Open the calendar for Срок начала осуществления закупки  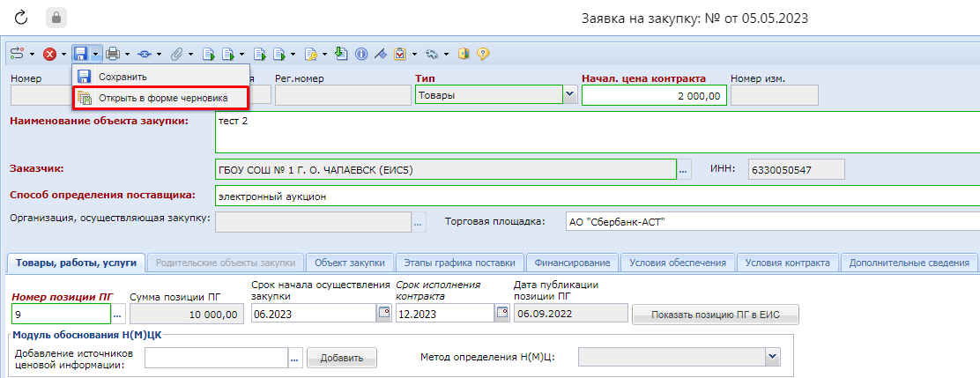pyautogui.click(x=383, y=313)
